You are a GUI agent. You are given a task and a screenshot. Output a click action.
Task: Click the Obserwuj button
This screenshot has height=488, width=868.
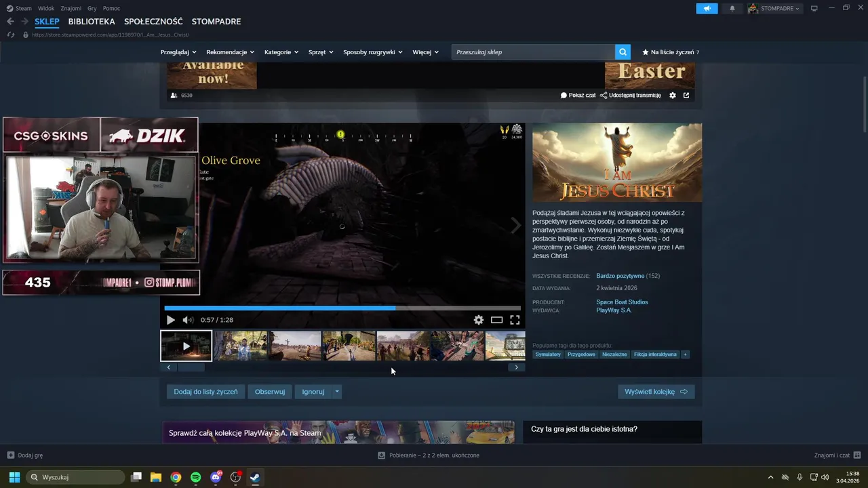coord(270,392)
